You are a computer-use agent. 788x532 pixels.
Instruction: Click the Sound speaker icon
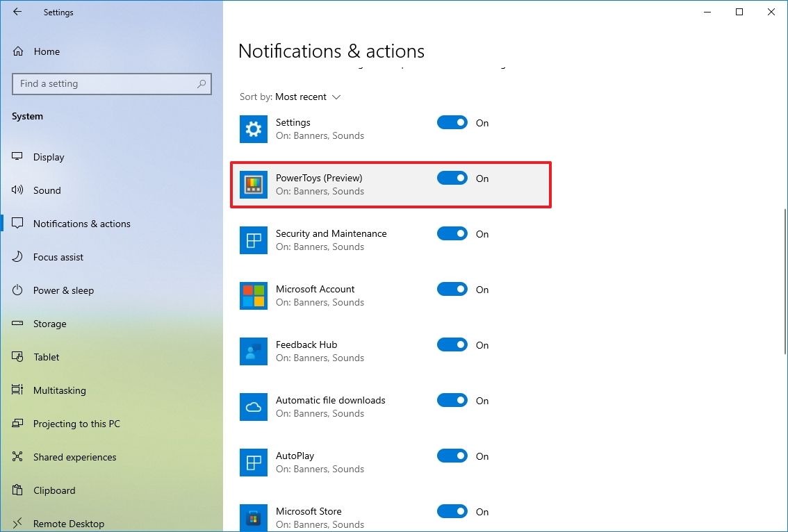pyautogui.click(x=17, y=190)
